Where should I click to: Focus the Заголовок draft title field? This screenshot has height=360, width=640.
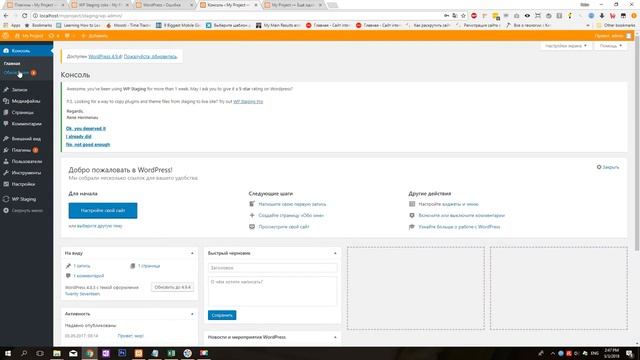273,268
